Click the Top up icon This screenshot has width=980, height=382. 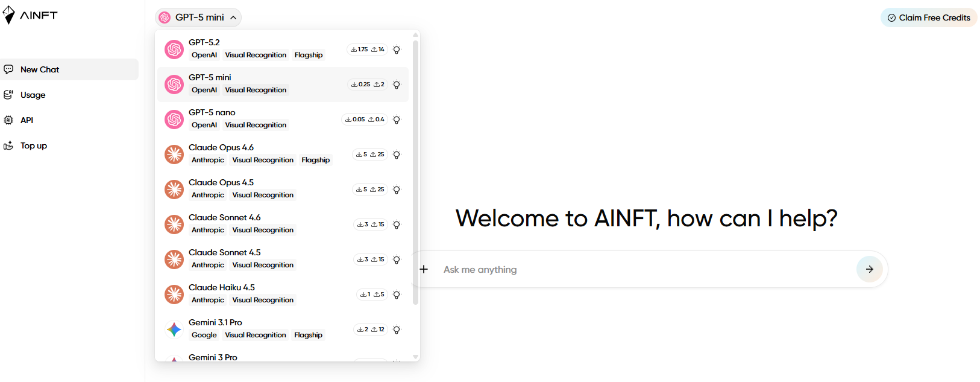point(8,145)
